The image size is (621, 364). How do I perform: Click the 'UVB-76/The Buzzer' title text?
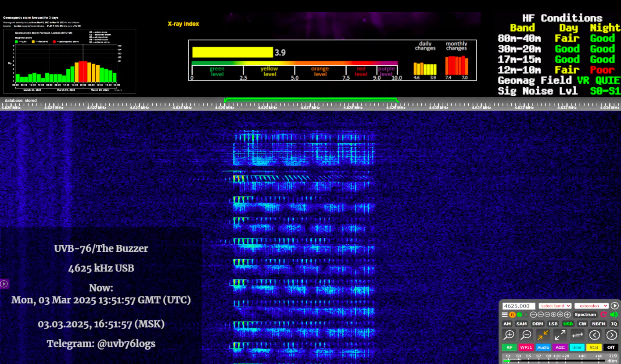tap(101, 248)
